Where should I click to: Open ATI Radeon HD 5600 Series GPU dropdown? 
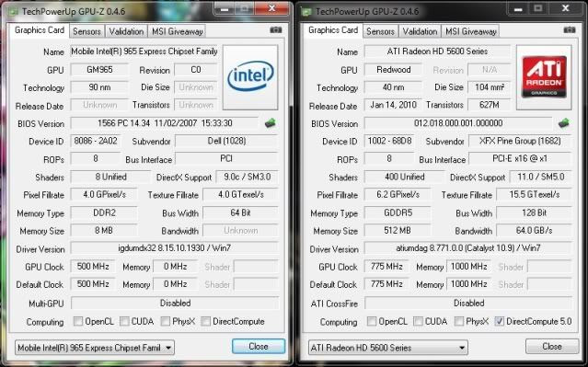(388, 348)
